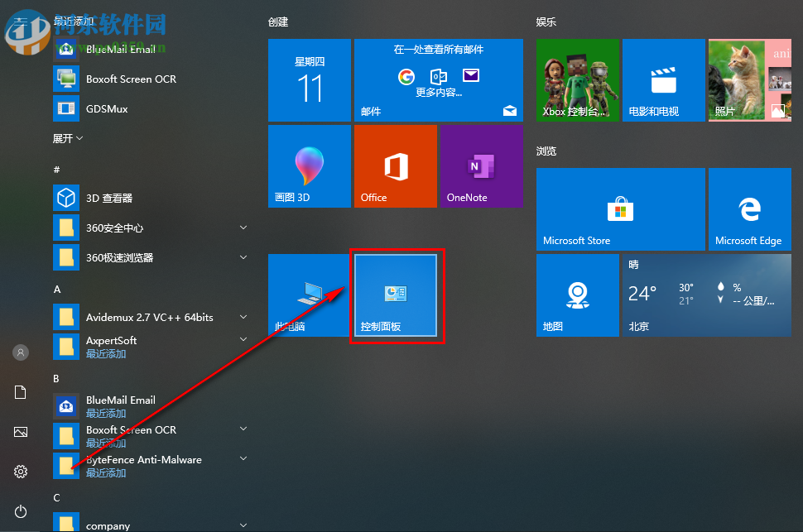Launch the Office tile
This screenshot has width=803, height=532.
coord(395,165)
